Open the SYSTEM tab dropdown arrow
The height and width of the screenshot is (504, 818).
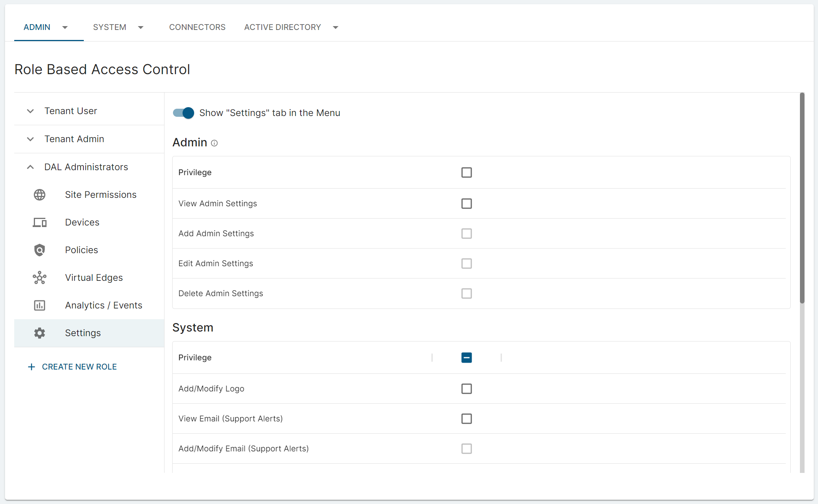pyautogui.click(x=141, y=27)
